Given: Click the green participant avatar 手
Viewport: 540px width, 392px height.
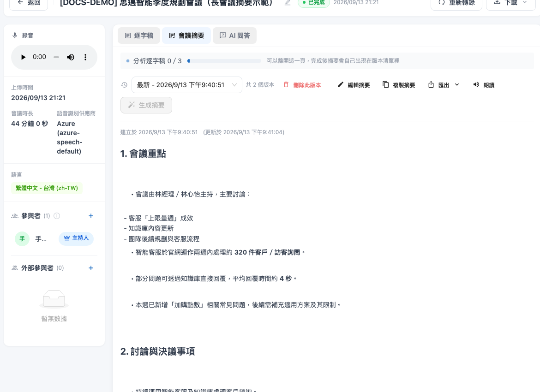Looking at the screenshot, I should pyautogui.click(x=22, y=239).
